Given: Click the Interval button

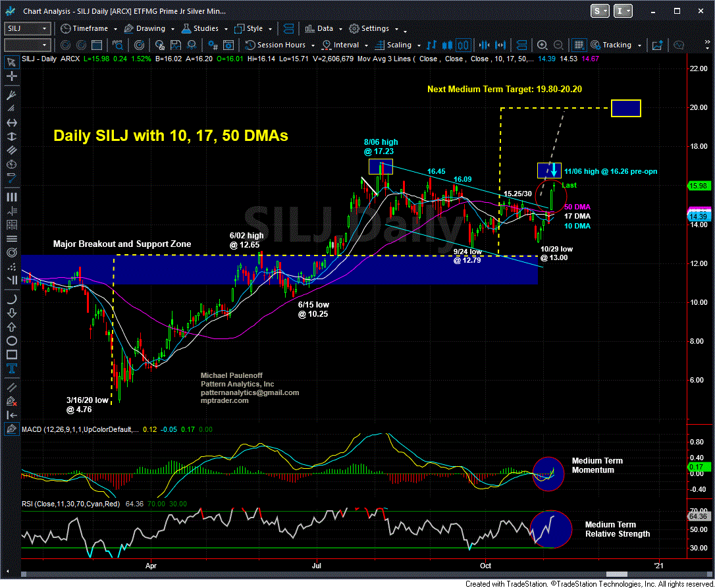Looking at the screenshot, I should click(x=340, y=45).
